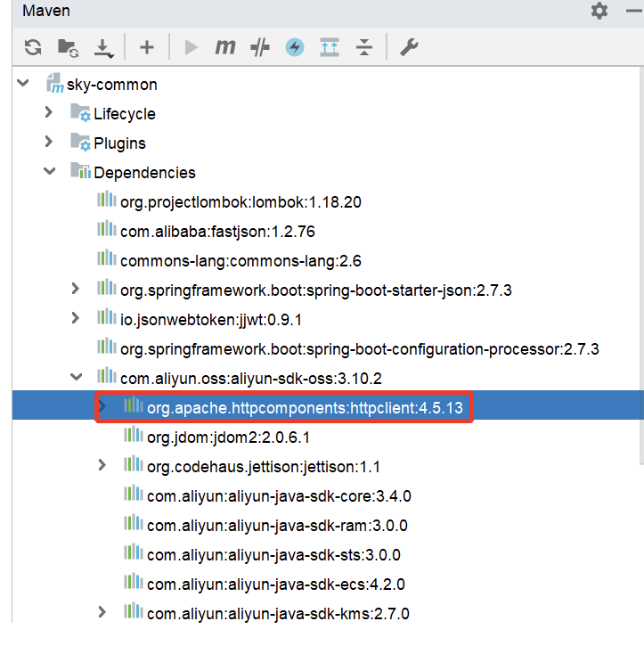The width and height of the screenshot is (644, 646).
Task: Click the Lifecycle folder gear icon
Action: (80, 112)
